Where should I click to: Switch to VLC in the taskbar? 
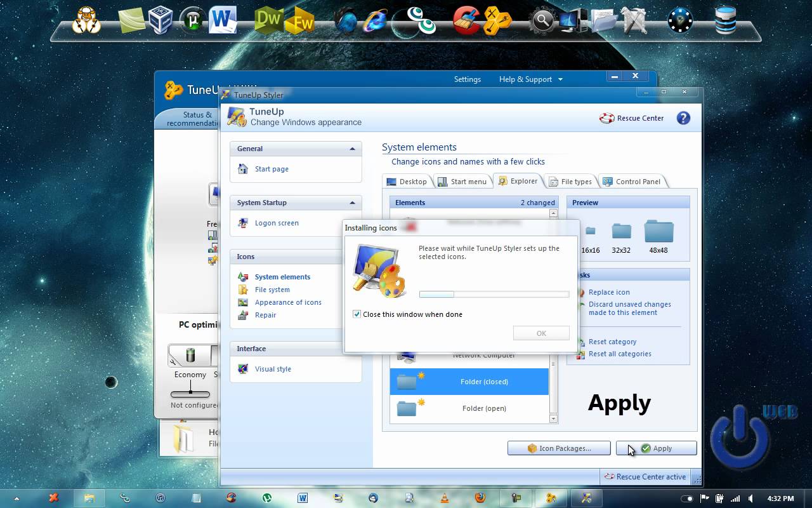pyautogui.click(x=445, y=498)
